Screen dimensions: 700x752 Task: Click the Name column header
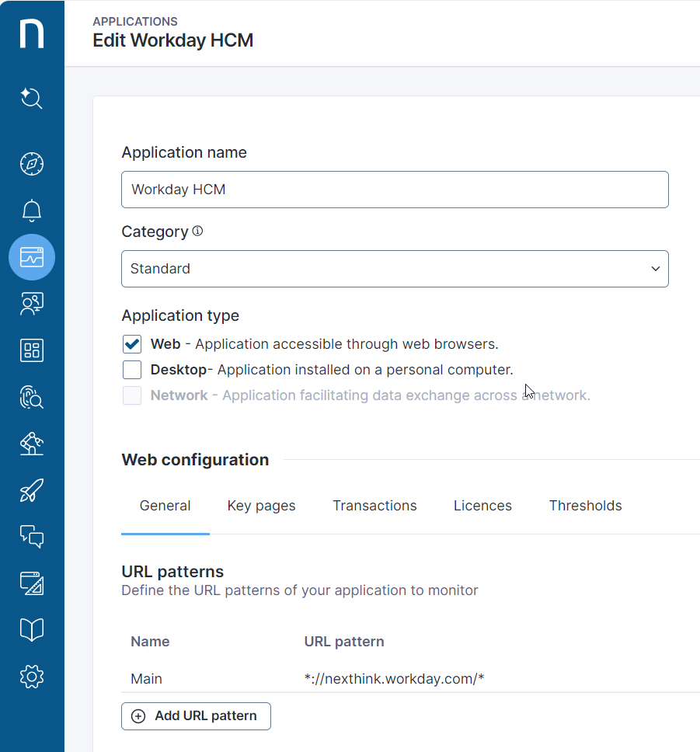click(x=150, y=642)
